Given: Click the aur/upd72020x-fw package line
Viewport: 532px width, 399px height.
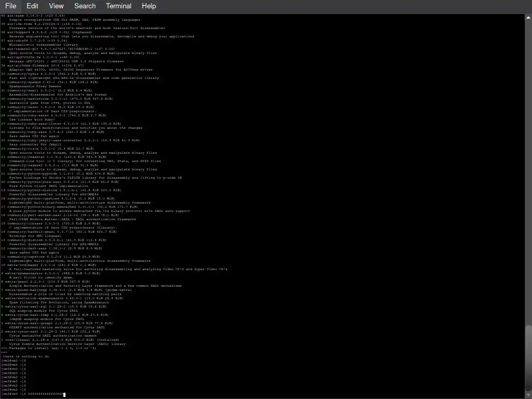Looking at the screenshot, I should click(x=41, y=57).
